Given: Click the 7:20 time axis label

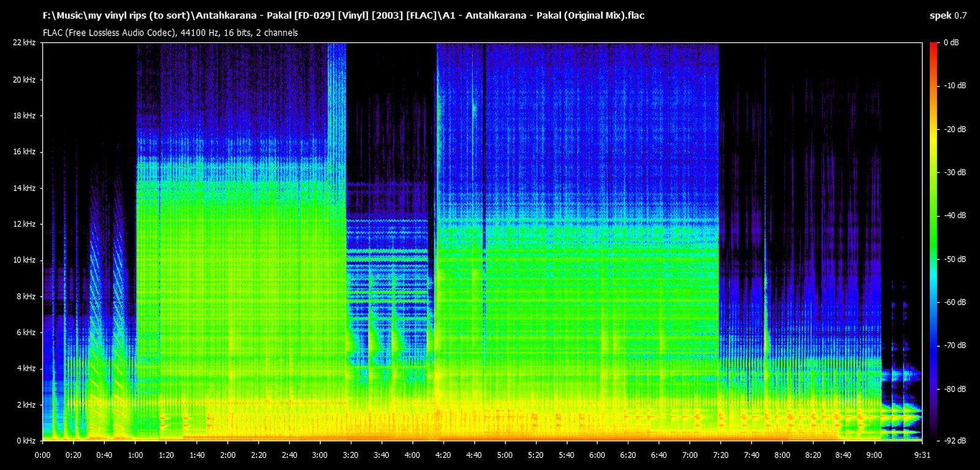Looking at the screenshot, I should [x=720, y=455].
